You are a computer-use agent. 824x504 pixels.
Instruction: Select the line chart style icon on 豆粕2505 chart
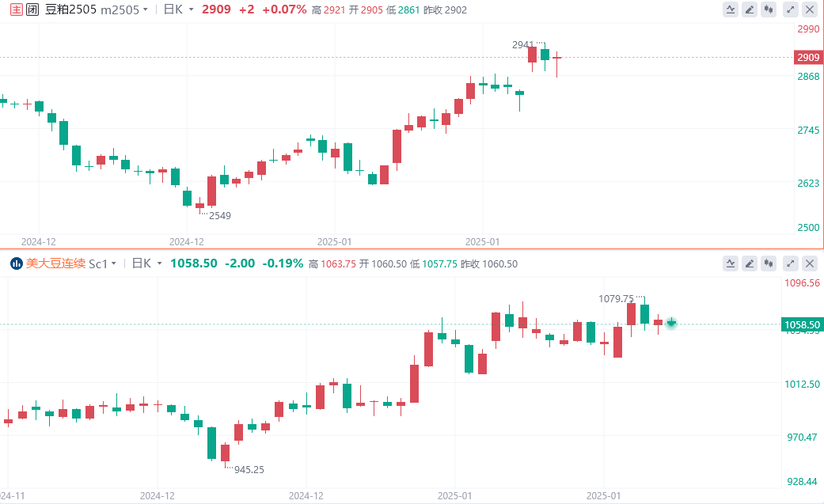point(731,9)
